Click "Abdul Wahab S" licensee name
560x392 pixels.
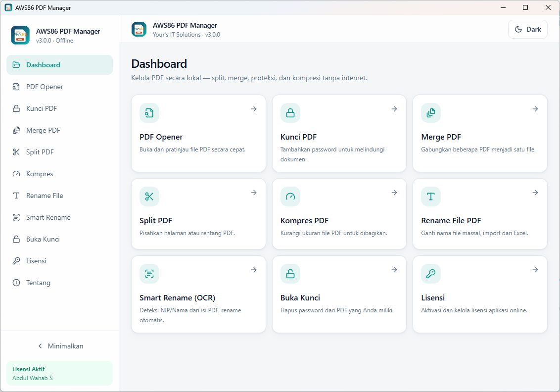coord(33,378)
